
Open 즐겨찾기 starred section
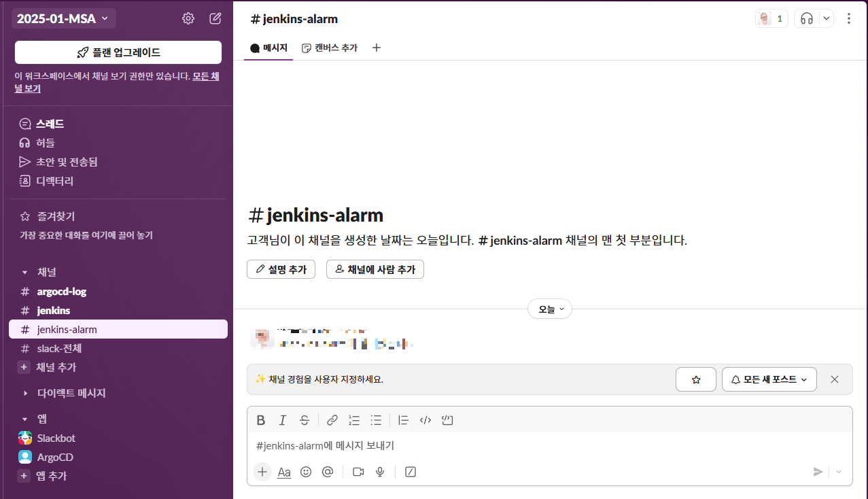48,216
